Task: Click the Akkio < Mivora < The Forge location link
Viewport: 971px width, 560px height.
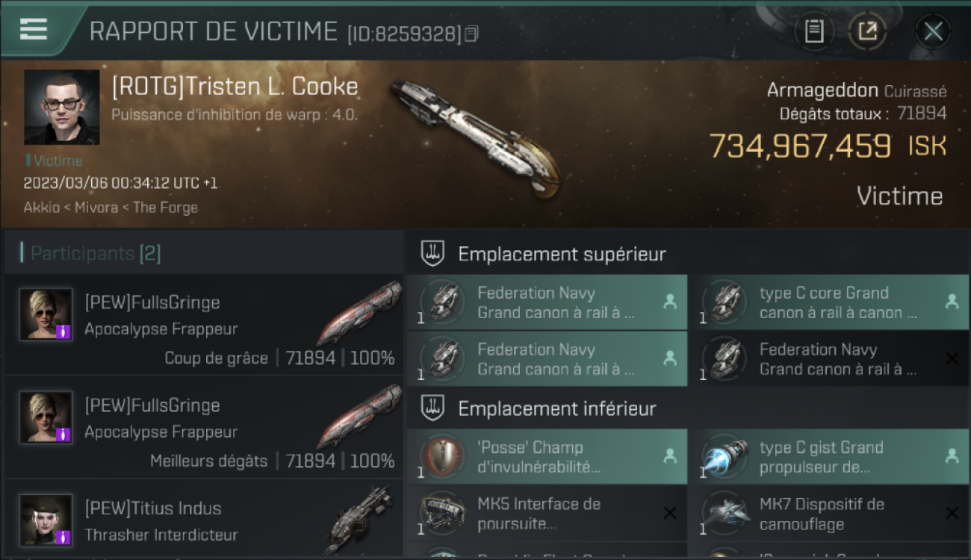Action: (111, 208)
